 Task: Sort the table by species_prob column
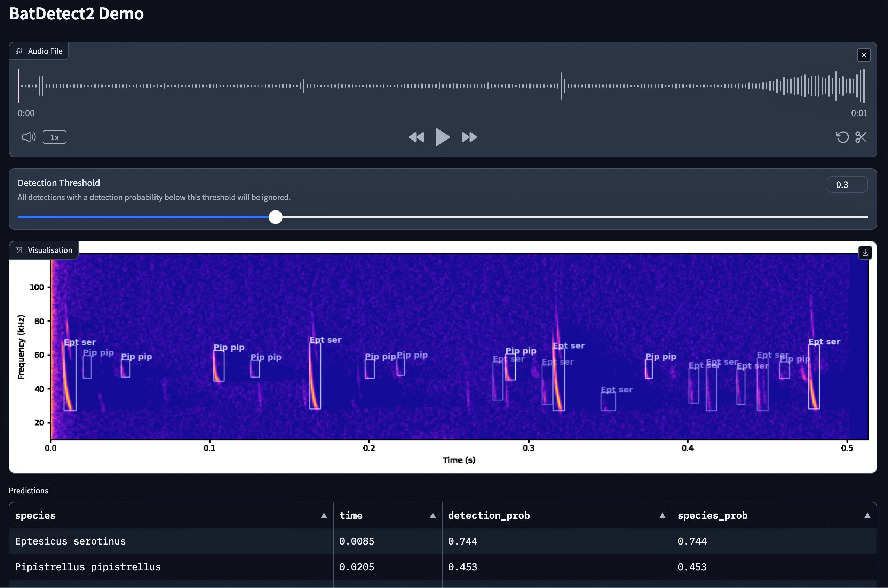(867, 515)
